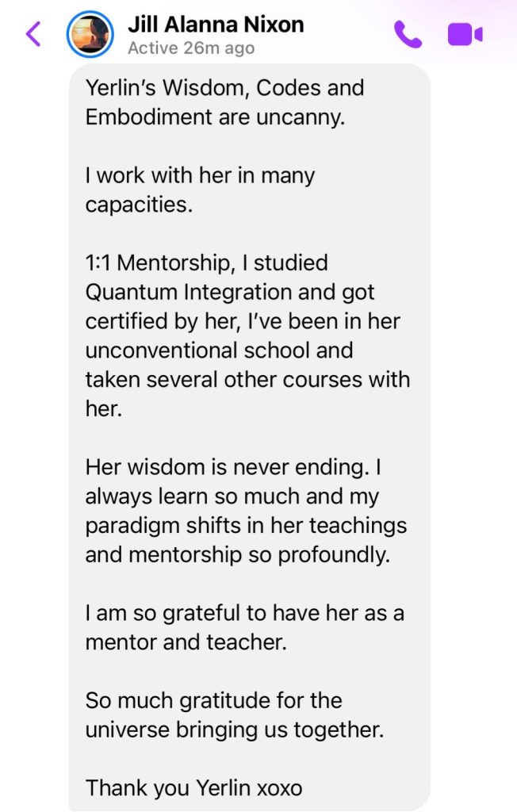Click the "taken several other courses with" line

click(x=247, y=379)
